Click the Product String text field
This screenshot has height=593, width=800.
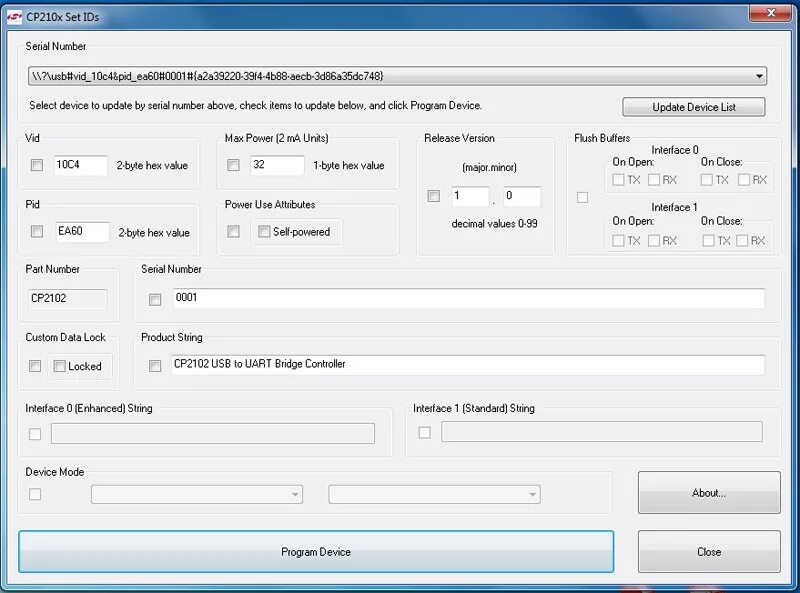click(x=468, y=364)
